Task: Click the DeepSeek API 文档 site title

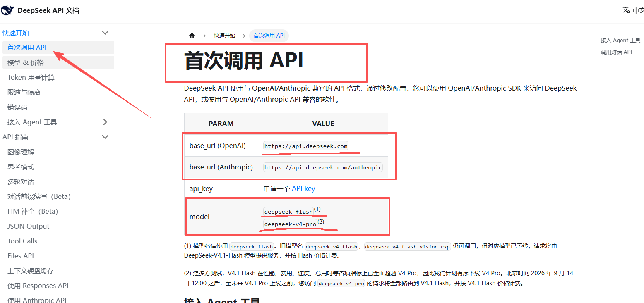Action: tap(48, 10)
